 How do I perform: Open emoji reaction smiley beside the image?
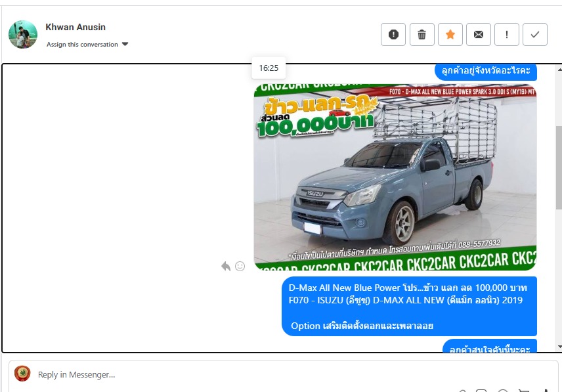[x=240, y=266]
